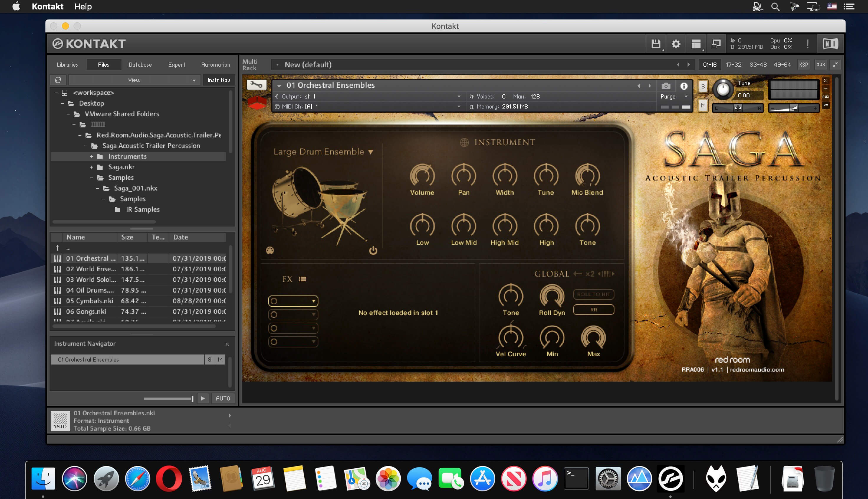The height and width of the screenshot is (499, 868).
Task: Mute 01 Orchestral Ensembles in Instrument Navigator
Action: [x=220, y=360]
